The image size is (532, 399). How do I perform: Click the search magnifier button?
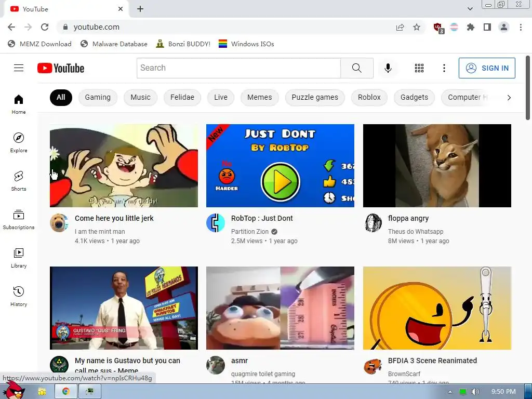(x=356, y=68)
